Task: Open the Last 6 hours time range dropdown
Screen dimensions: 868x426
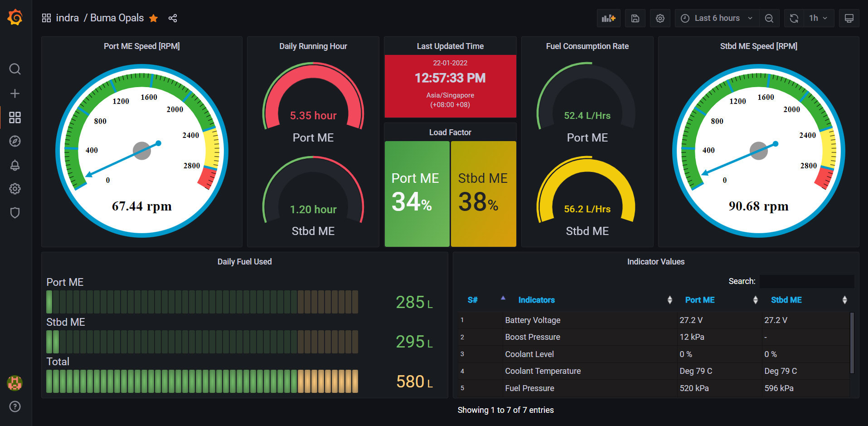Action: (x=716, y=18)
